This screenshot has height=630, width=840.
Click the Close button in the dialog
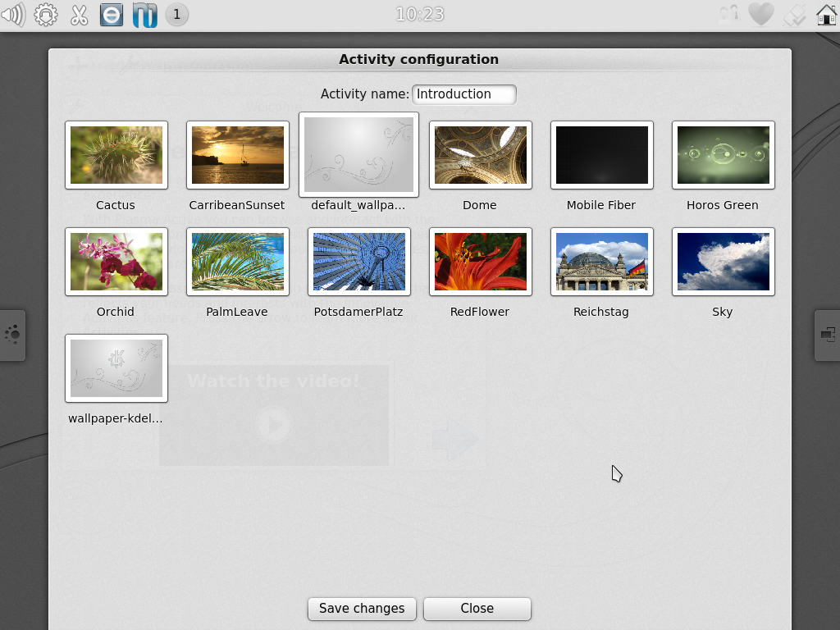pyautogui.click(x=477, y=609)
